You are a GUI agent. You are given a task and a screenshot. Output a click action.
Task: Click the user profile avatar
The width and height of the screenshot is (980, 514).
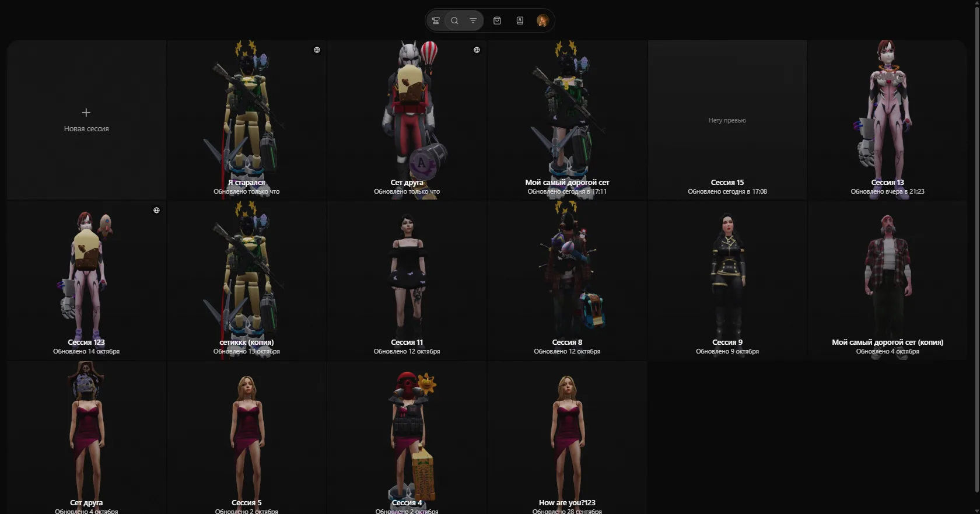click(542, 20)
